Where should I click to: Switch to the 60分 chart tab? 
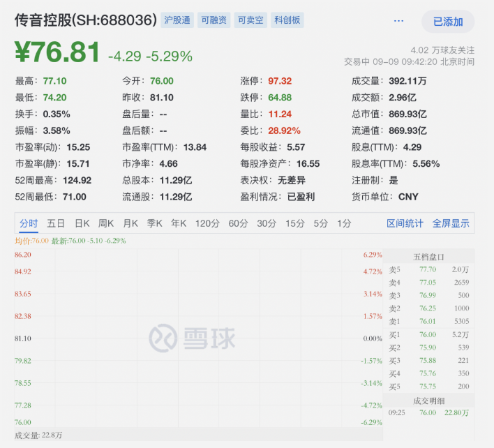(x=238, y=223)
